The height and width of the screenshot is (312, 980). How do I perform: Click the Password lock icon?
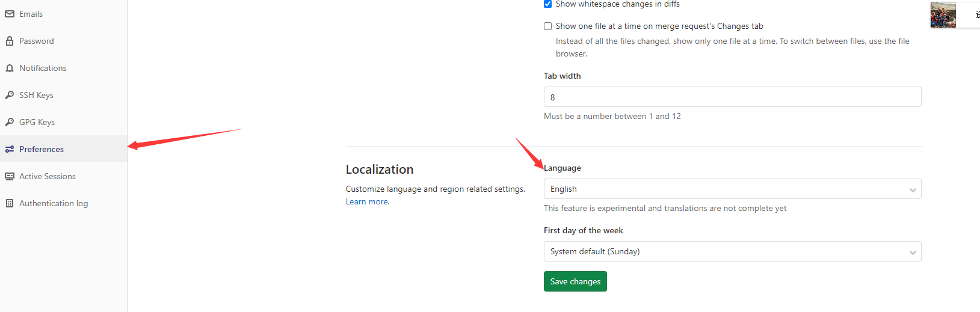tap(10, 41)
